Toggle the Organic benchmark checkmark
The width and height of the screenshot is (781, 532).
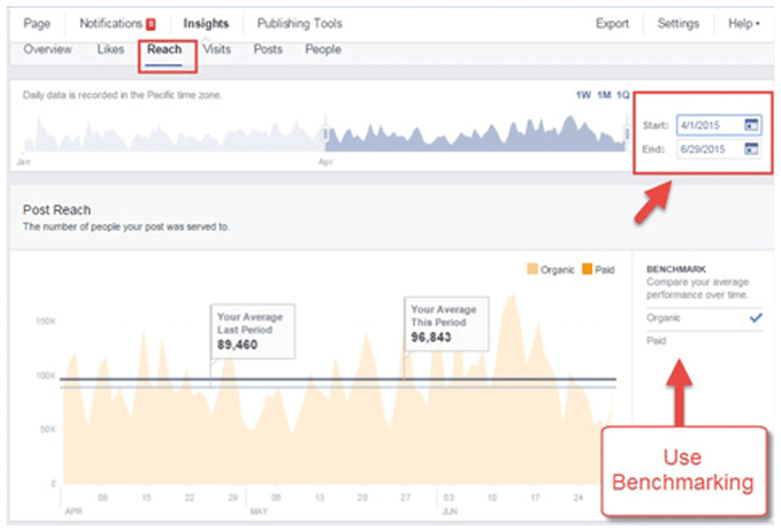756,318
